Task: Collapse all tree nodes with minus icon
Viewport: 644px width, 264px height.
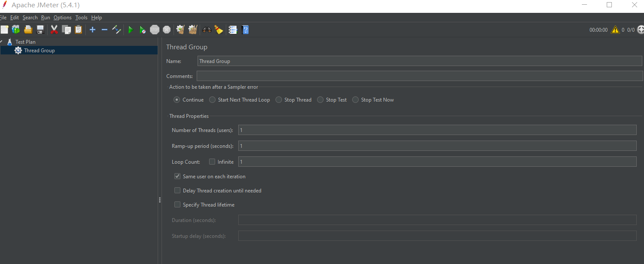Action: tap(104, 30)
